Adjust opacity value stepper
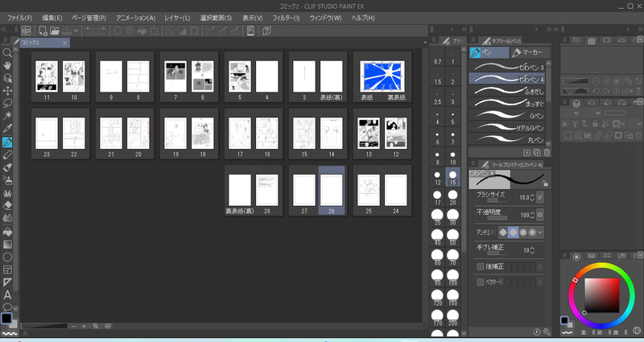The width and height of the screenshot is (644, 342). (532, 215)
